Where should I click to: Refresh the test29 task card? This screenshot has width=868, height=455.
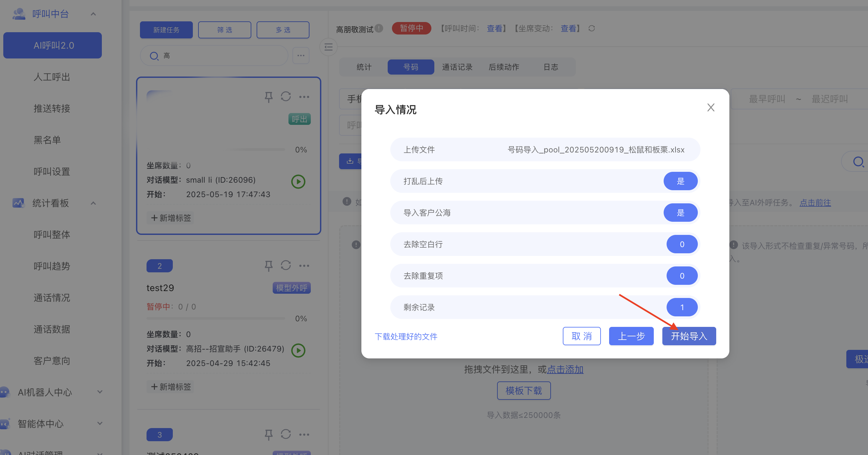coord(286,265)
